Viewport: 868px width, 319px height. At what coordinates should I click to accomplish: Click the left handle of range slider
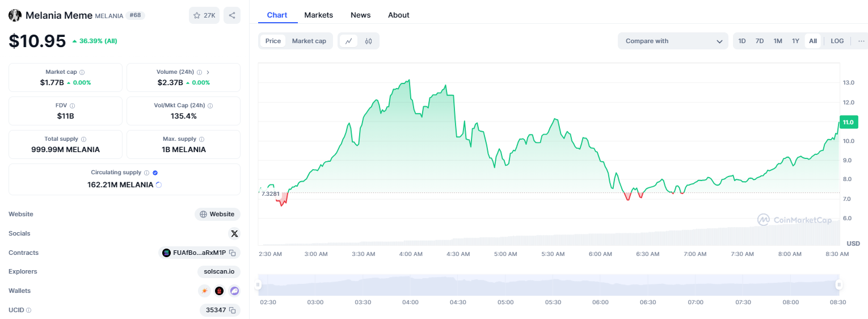(258, 284)
